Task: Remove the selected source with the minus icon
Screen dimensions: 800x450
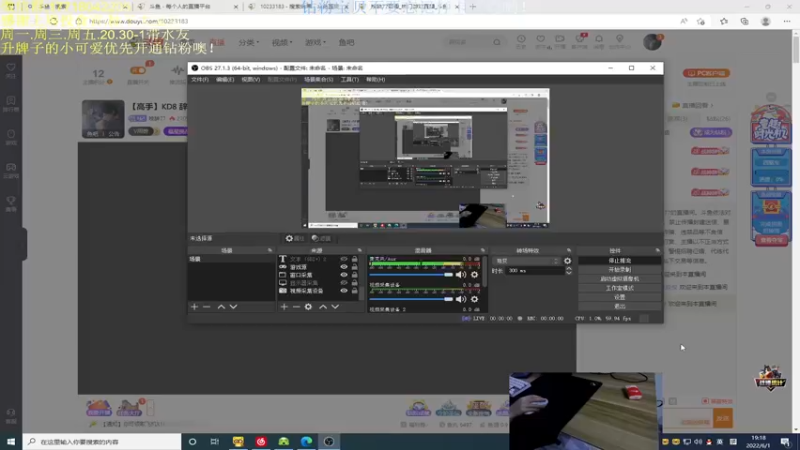Action: click(x=296, y=307)
